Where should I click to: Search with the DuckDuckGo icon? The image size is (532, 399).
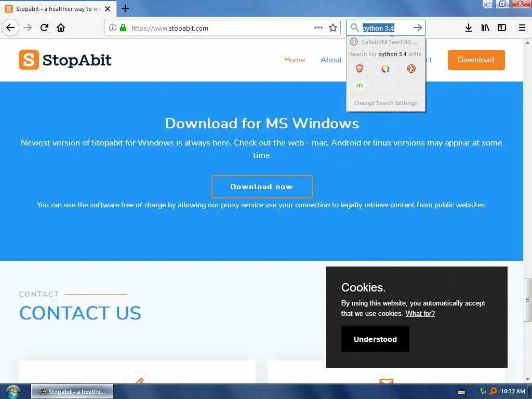tap(411, 69)
